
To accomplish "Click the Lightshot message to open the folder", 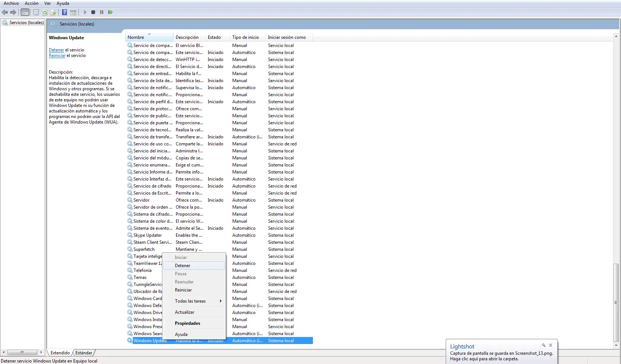I will click(501, 356).
